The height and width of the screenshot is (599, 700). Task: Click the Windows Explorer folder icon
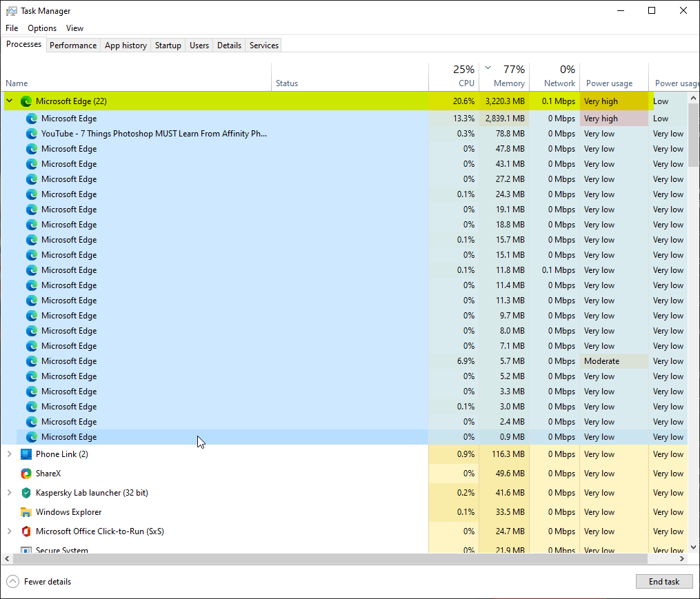(x=26, y=512)
